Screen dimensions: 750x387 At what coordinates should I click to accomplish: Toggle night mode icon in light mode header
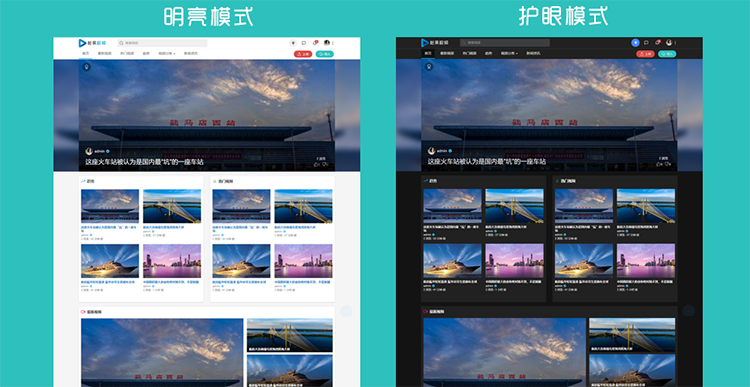pyautogui.click(x=293, y=43)
